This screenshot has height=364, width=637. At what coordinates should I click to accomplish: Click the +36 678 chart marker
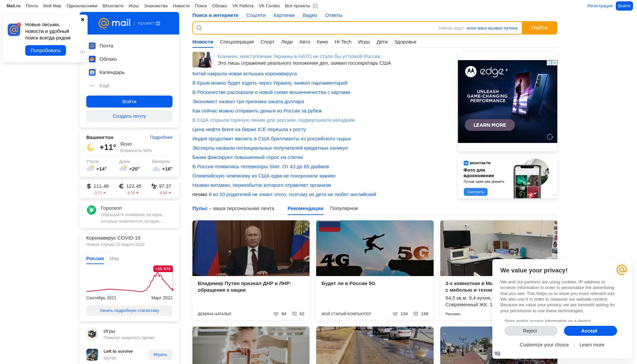coord(163,269)
